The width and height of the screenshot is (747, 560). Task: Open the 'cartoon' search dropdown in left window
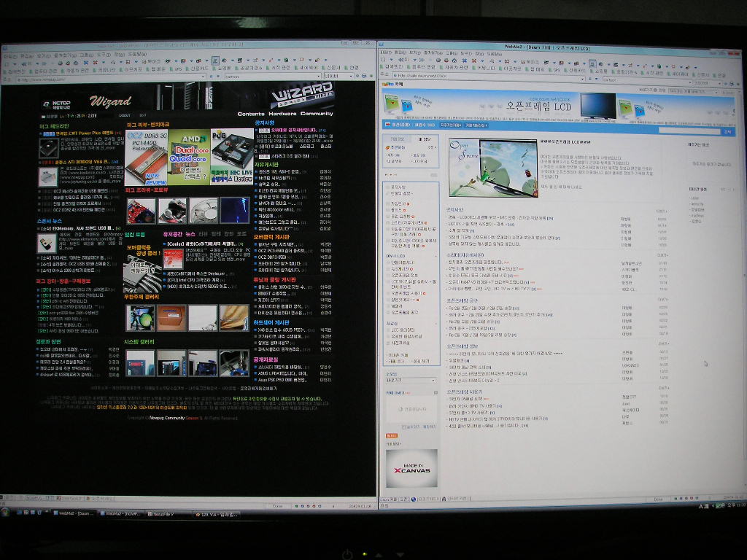(318, 76)
